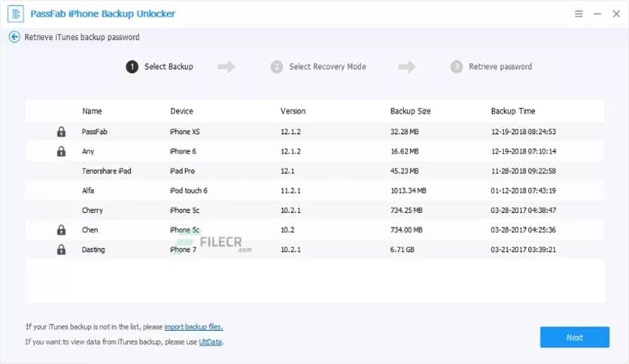Click the 32.28 MB size cell
Viewport: 629px width, 364px height.
pyautogui.click(x=404, y=132)
